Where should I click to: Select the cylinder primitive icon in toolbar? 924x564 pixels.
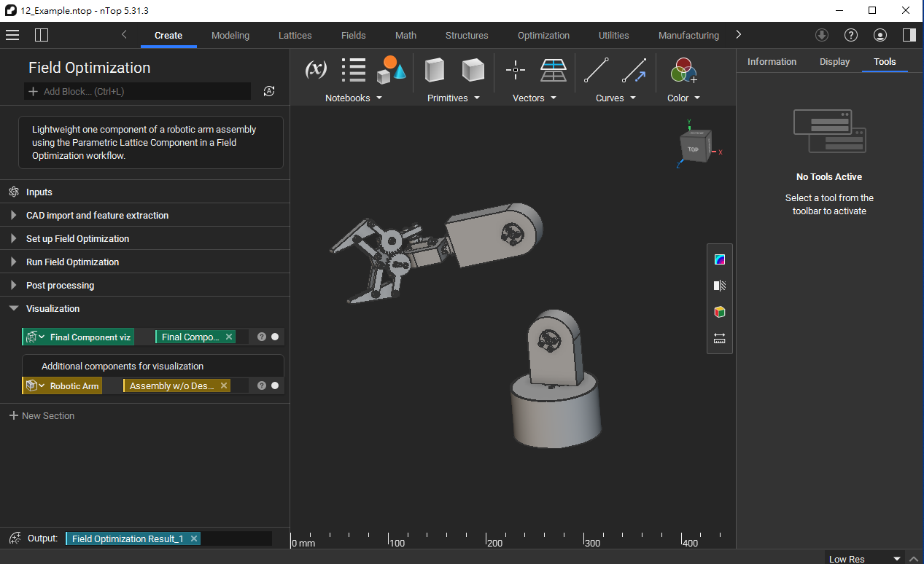(x=435, y=70)
